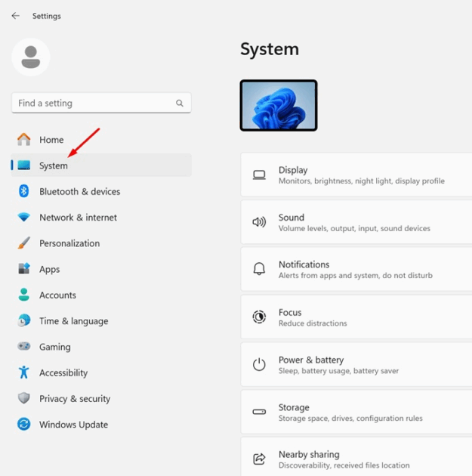Click 'Reduce distractions' description text
The width and height of the screenshot is (472, 476).
click(x=313, y=323)
